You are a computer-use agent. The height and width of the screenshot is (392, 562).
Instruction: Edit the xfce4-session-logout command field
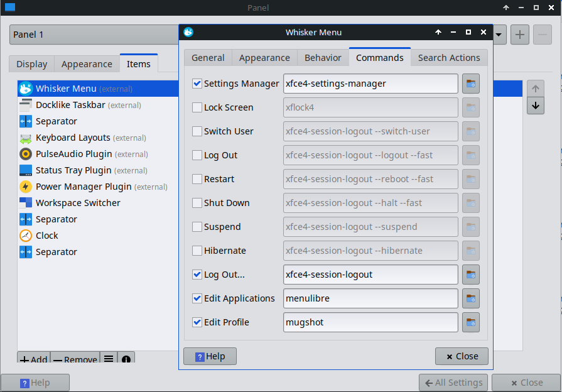tap(370, 275)
